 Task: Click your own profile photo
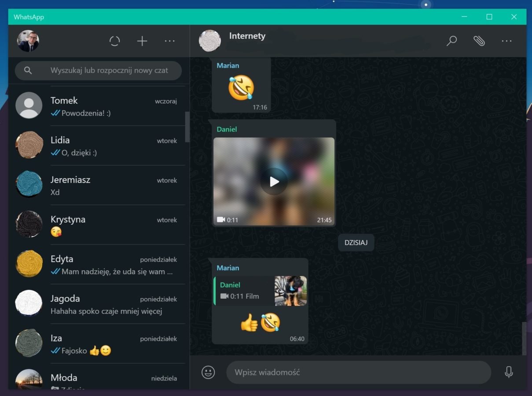pyautogui.click(x=28, y=41)
